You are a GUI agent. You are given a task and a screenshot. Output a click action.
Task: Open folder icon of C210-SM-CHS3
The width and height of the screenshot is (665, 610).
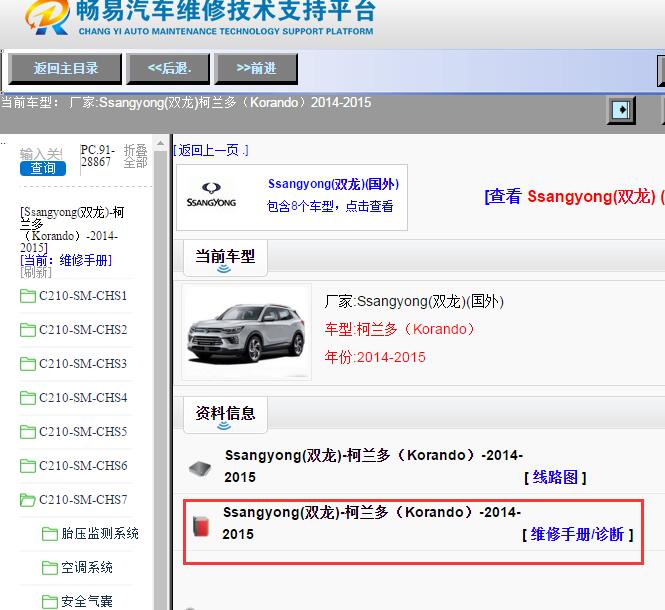pyautogui.click(x=28, y=364)
